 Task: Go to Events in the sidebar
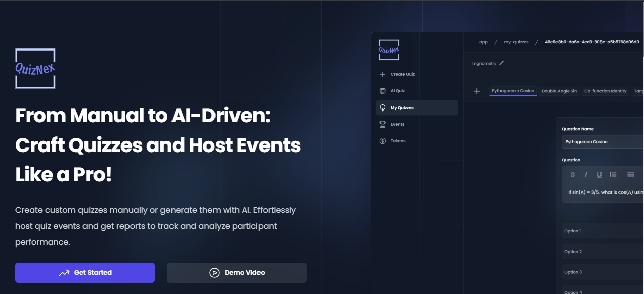[x=397, y=124]
